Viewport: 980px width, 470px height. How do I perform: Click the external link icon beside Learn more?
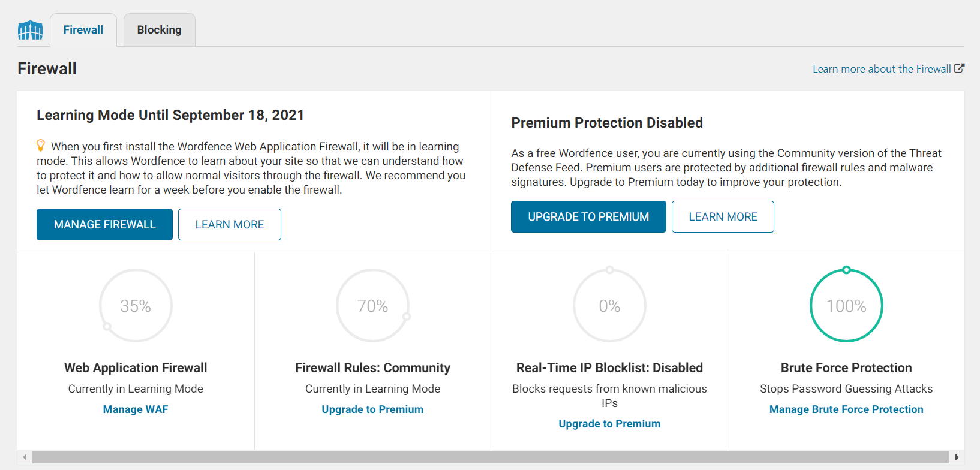click(x=959, y=68)
